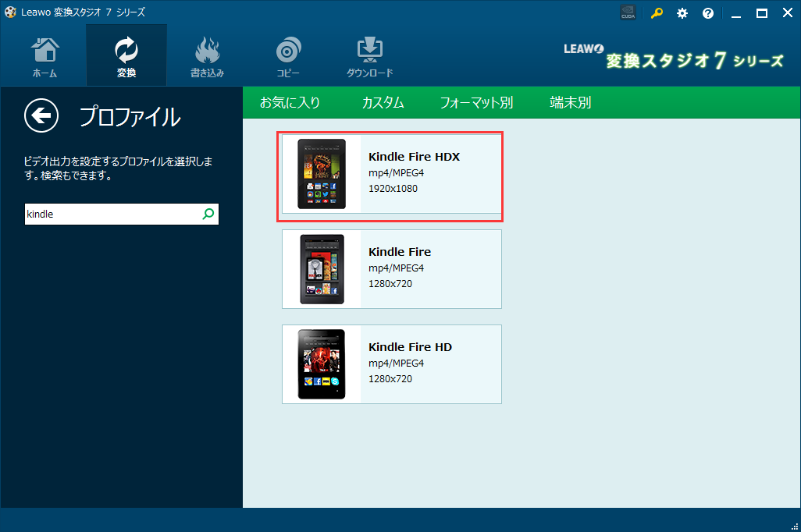Go back using the arrow button
Viewport: 801px width, 532px height.
pyautogui.click(x=41, y=115)
